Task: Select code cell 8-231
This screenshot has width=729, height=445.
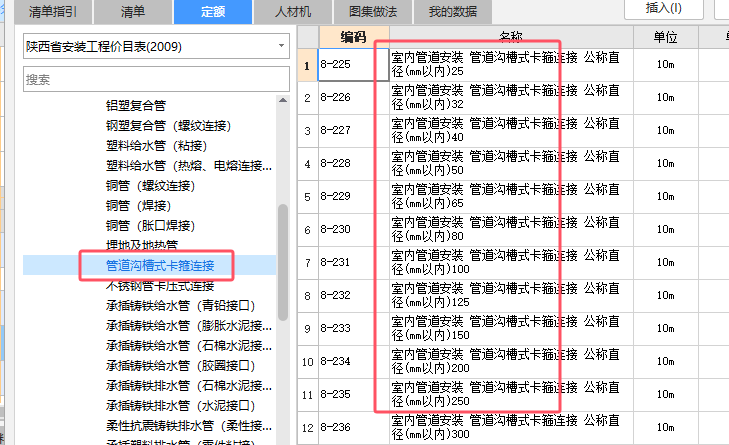Action: click(x=354, y=263)
